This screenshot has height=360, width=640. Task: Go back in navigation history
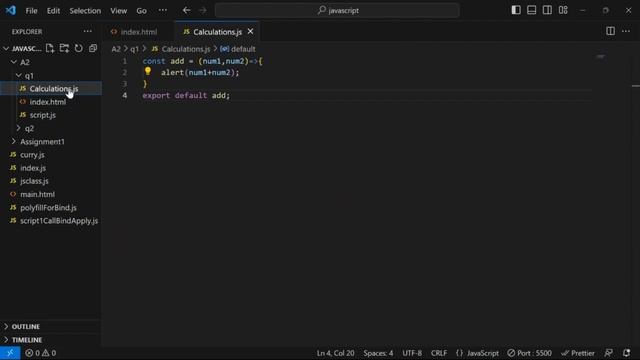coord(187,10)
